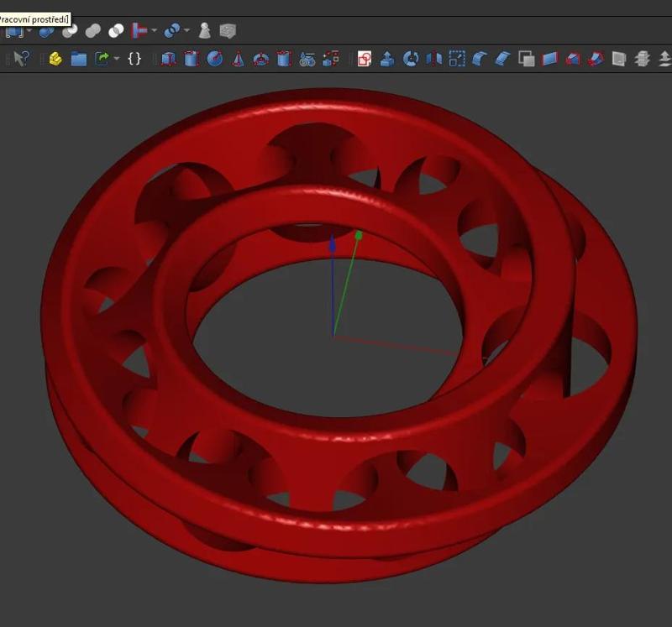The image size is (672, 627).
Task: Select the Mirror tool
Action: [433, 59]
